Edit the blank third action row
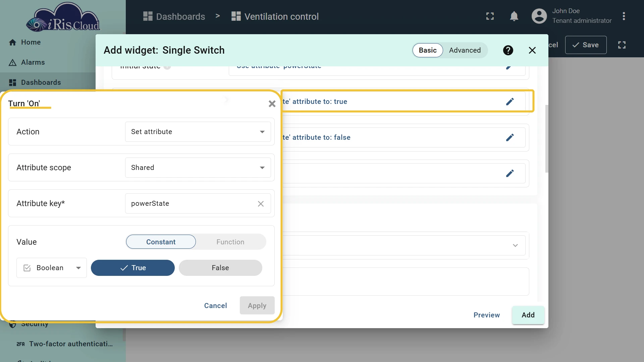Screen dimensions: 644x362 [510, 173]
